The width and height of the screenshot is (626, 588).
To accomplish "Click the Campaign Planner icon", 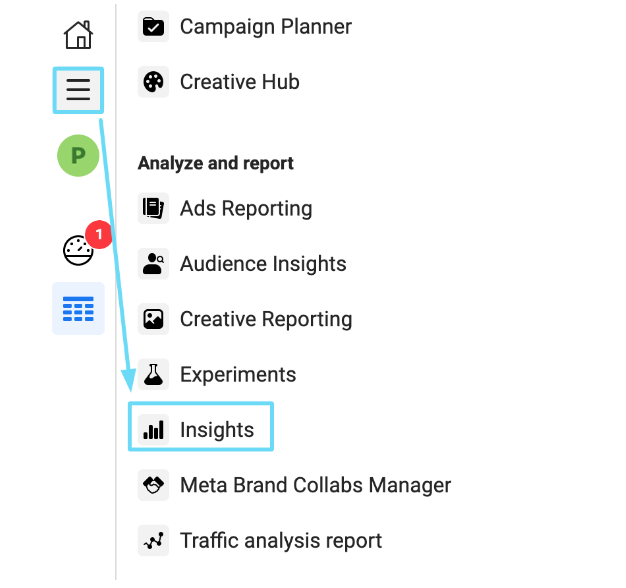I will click(153, 26).
